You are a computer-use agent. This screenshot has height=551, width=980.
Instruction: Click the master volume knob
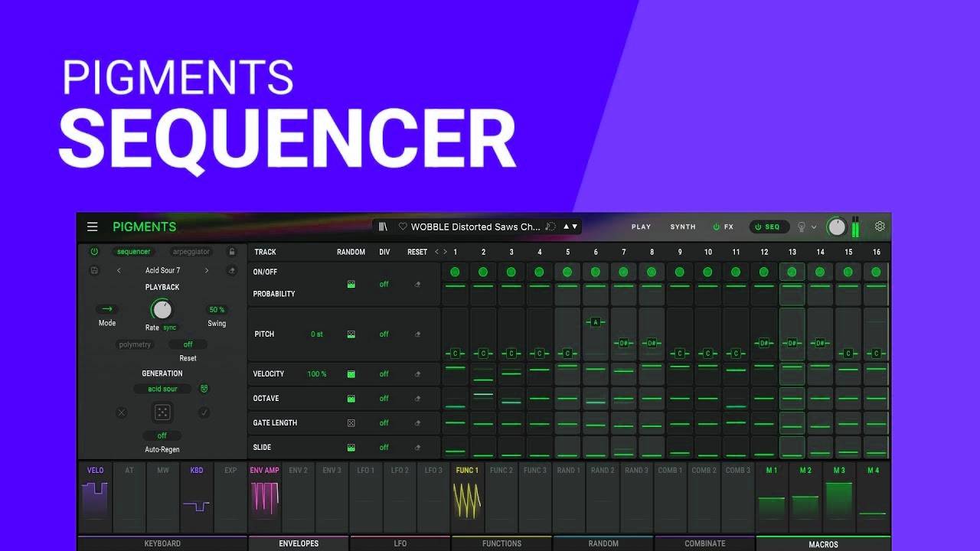[x=837, y=227]
